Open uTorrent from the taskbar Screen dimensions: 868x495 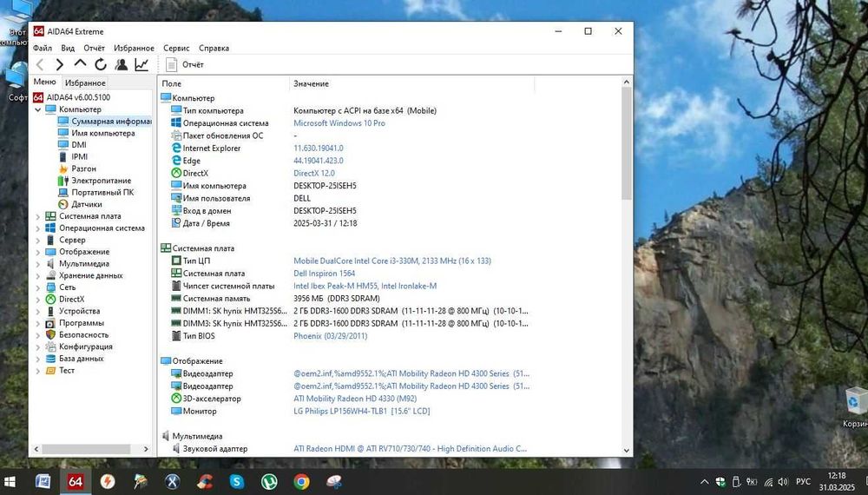(x=270, y=482)
